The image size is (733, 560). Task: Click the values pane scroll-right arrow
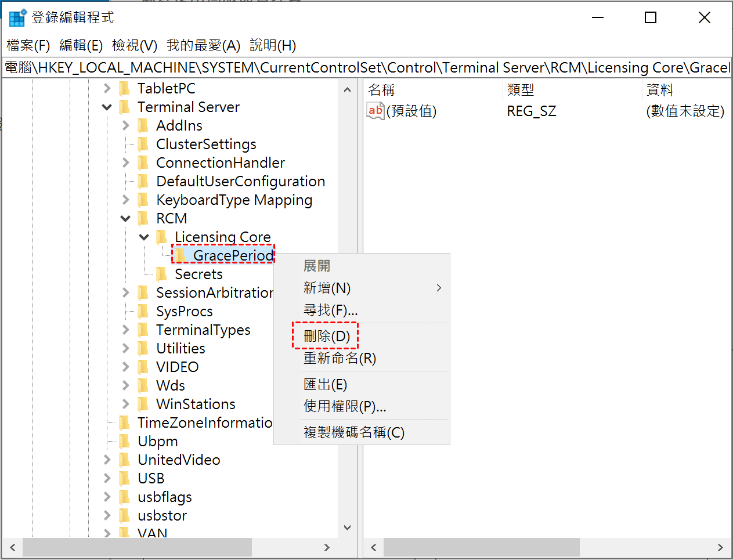720,547
